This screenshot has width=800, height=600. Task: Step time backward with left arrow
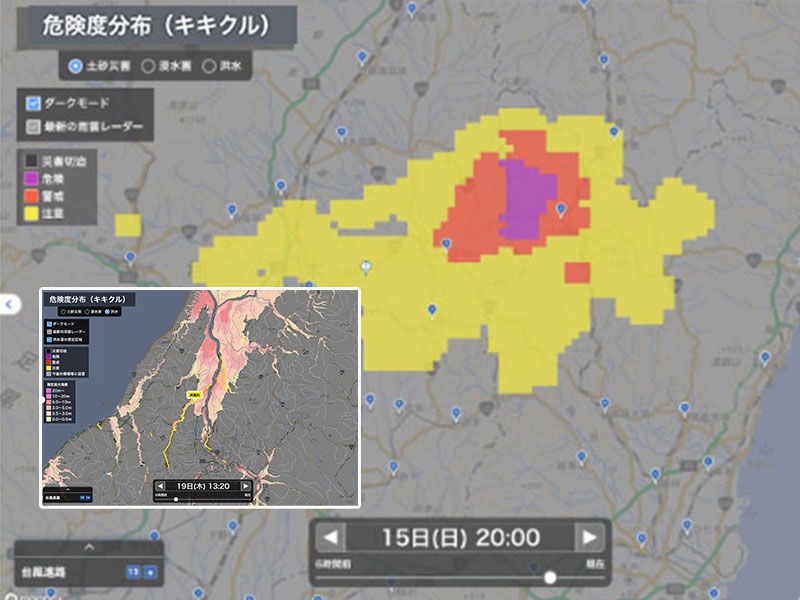(329, 537)
